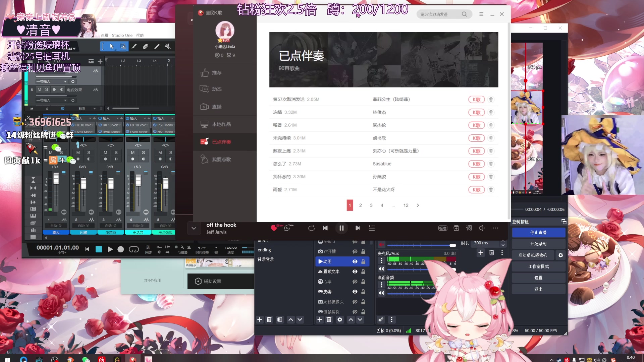Show lyrics with the 词 icon
The width and height of the screenshot is (644, 362).
point(469,228)
